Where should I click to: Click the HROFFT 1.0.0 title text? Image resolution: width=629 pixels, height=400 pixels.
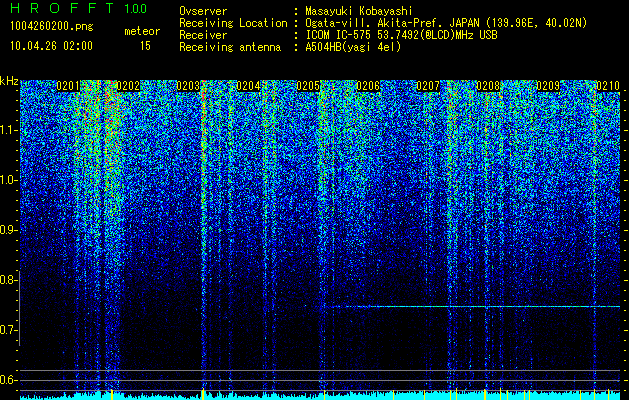point(78,8)
